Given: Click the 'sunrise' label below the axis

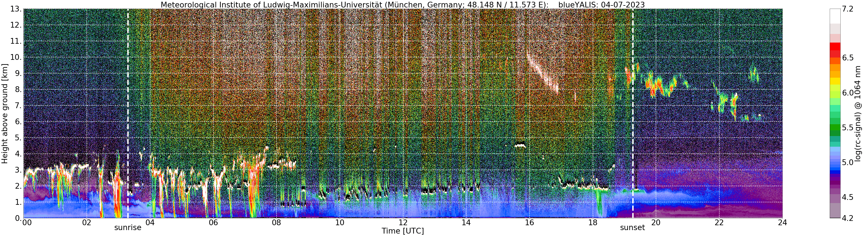Looking at the screenshot, I should tap(128, 228).
